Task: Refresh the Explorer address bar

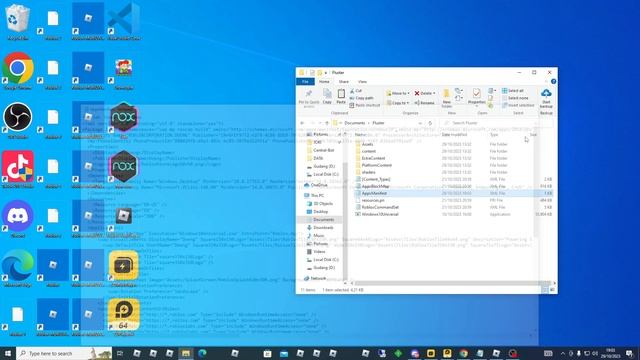Action: pyautogui.click(x=430, y=123)
